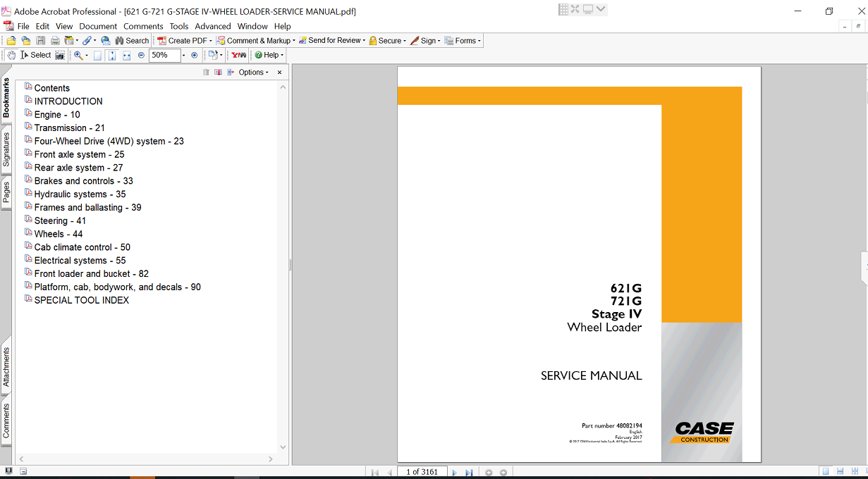This screenshot has height=479, width=868.
Task: Print the document using the printer icon
Action: tap(54, 41)
